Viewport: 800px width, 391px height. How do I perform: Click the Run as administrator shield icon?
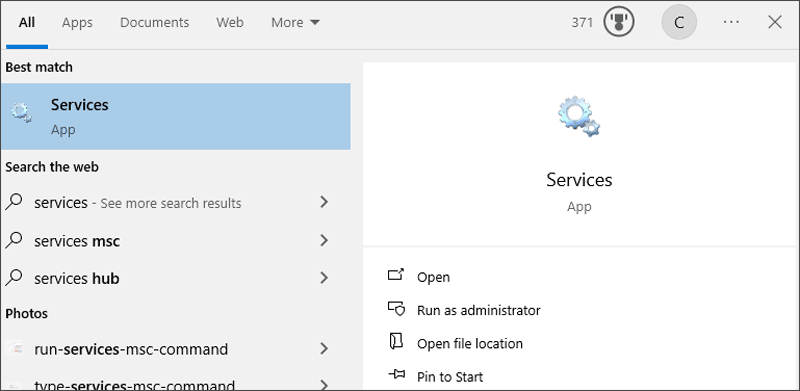(x=396, y=309)
